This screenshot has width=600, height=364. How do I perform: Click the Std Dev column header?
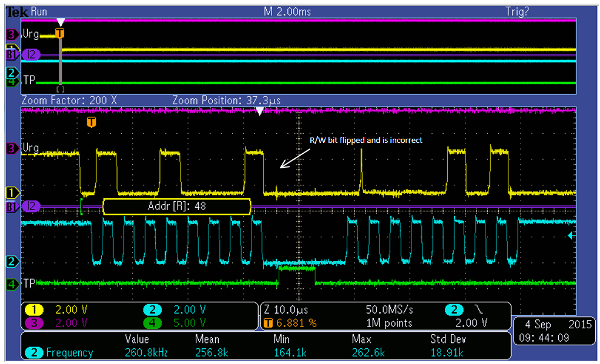click(x=448, y=339)
